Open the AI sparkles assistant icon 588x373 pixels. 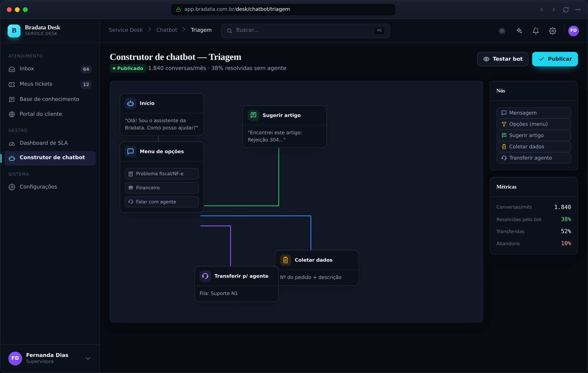(x=519, y=31)
